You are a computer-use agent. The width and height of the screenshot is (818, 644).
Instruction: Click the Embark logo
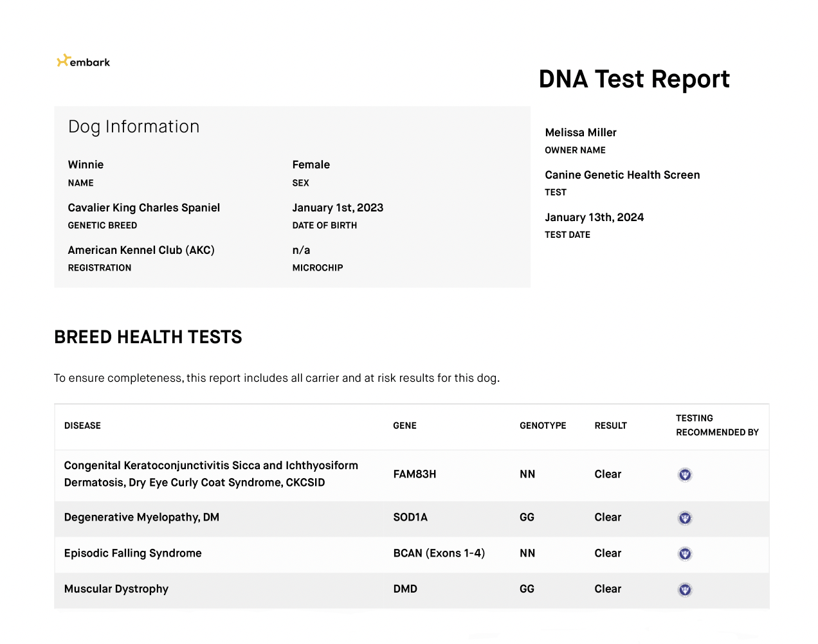point(84,62)
